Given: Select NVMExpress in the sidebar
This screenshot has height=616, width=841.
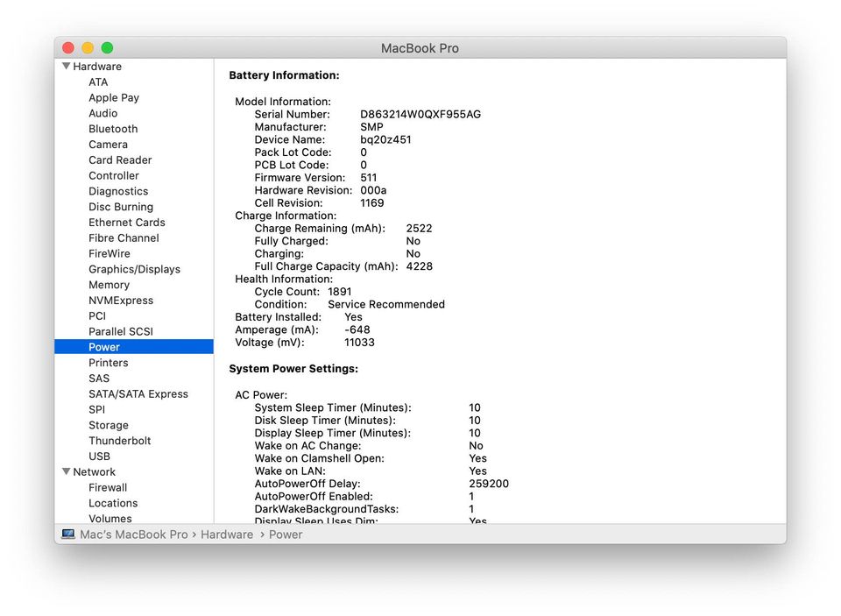Looking at the screenshot, I should [121, 300].
